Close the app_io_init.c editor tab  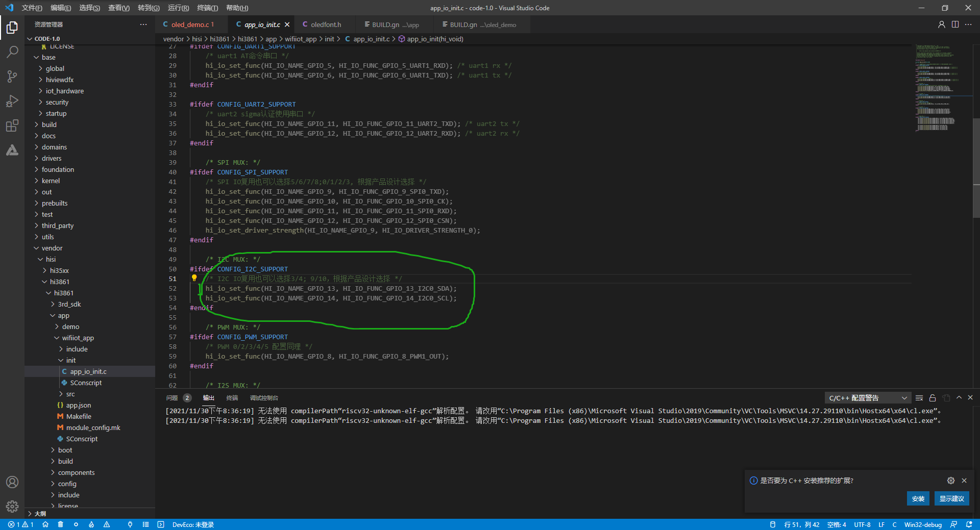click(287, 24)
